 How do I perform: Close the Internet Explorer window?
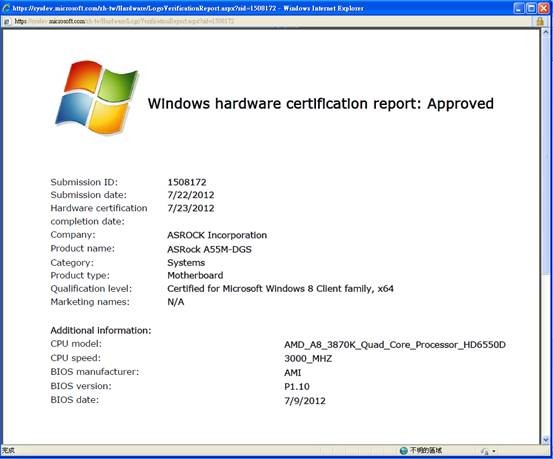pos(543,8)
